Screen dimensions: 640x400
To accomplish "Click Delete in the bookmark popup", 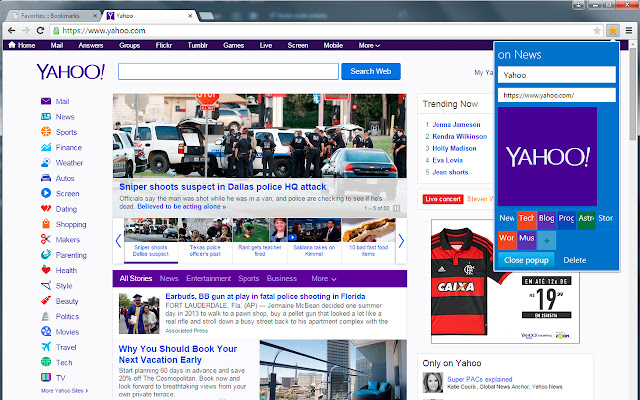I will pyautogui.click(x=575, y=260).
